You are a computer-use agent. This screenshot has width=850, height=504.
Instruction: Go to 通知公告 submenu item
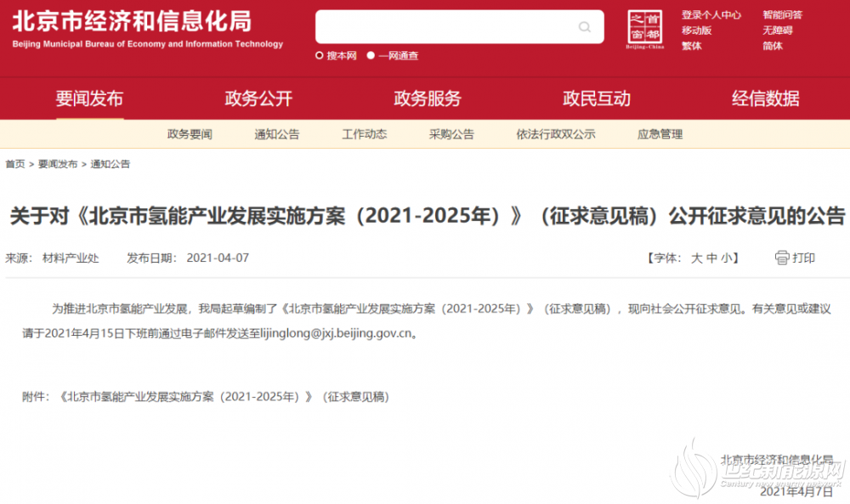(x=277, y=134)
